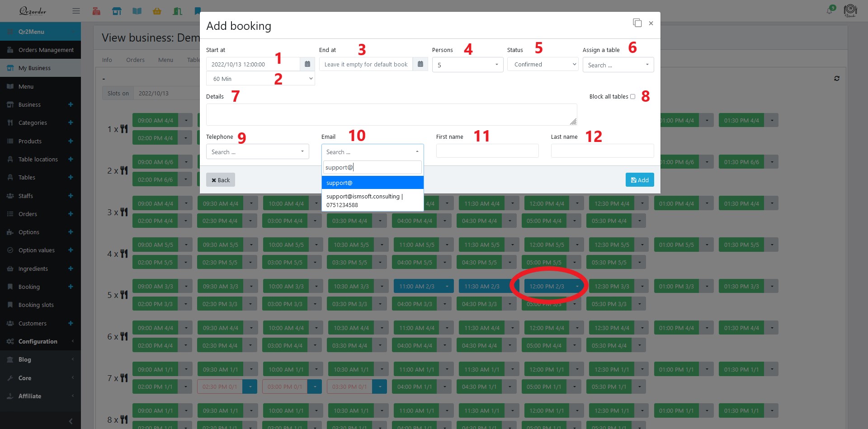Screen dimensions: 868x429
Task: Click the Add button to save booking
Action: pyautogui.click(x=639, y=179)
